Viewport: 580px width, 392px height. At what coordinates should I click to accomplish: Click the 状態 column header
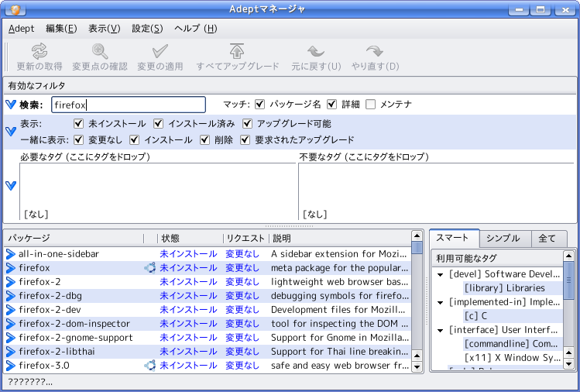tap(190, 239)
